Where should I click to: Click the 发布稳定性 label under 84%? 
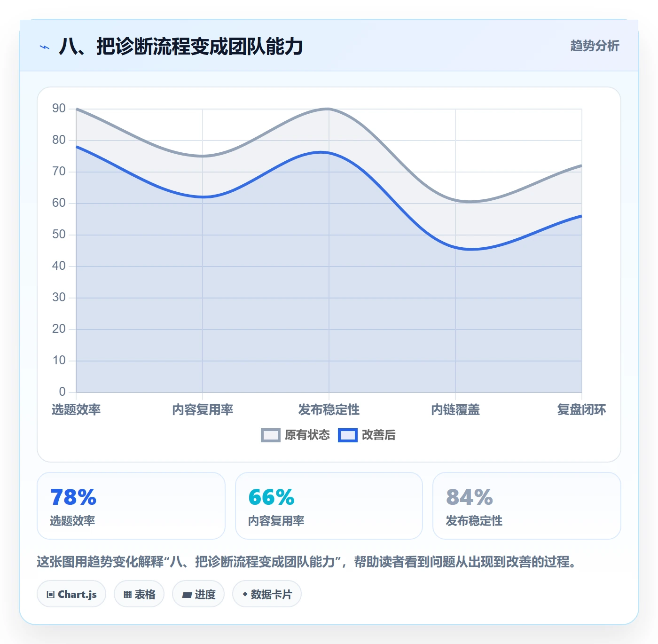click(474, 521)
